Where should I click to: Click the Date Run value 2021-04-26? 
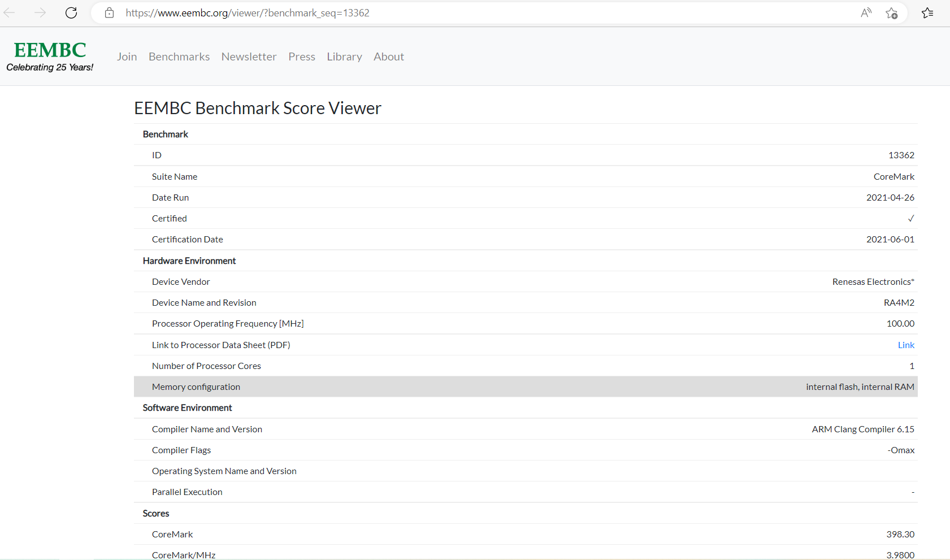(x=890, y=197)
